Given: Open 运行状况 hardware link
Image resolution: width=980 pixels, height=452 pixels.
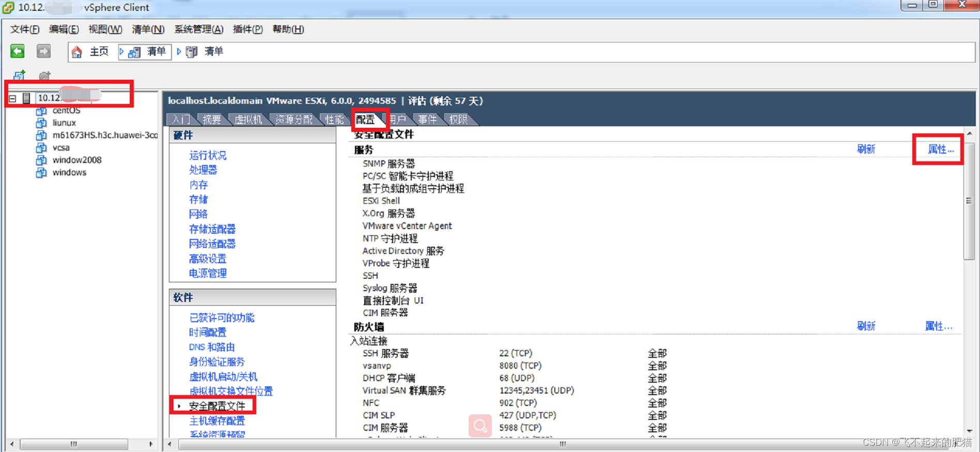Looking at the screenshot, I should 208,155.
